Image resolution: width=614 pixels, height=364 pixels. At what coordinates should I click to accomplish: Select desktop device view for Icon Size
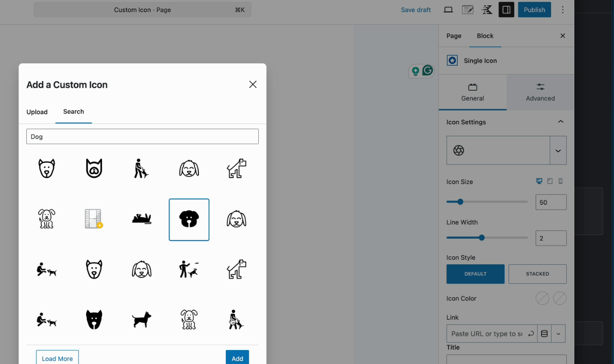point(539,181)
